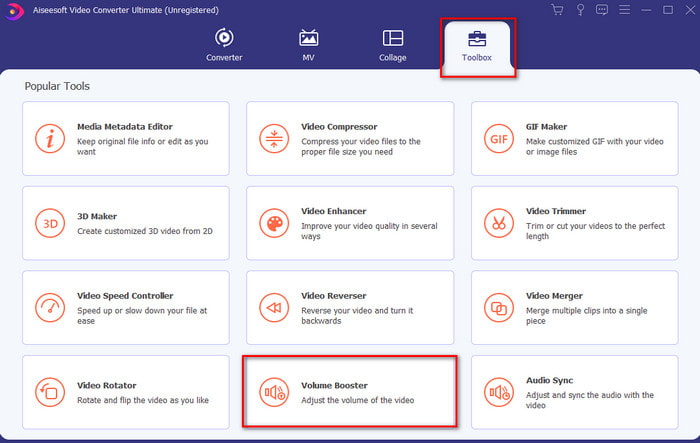Click 'Speed up or slow down' description
Image resolution: width=700 pixels, height=443 pixels.
click(142, 315)
